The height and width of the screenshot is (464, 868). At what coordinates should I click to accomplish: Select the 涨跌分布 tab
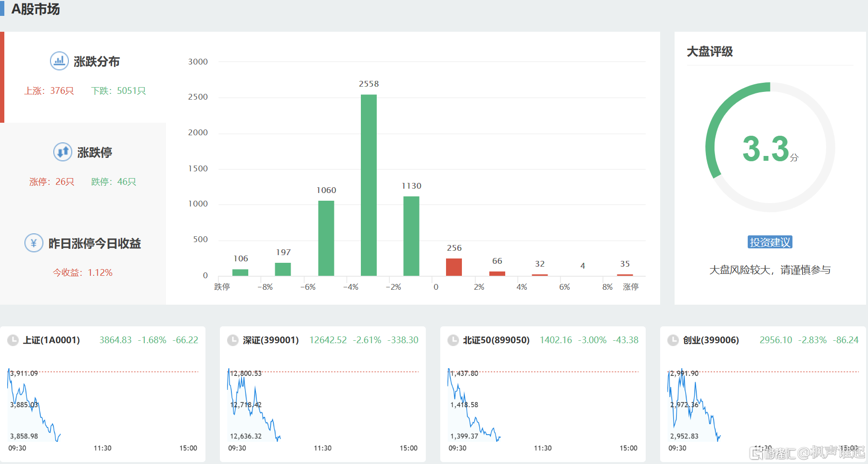pos(96,62)
